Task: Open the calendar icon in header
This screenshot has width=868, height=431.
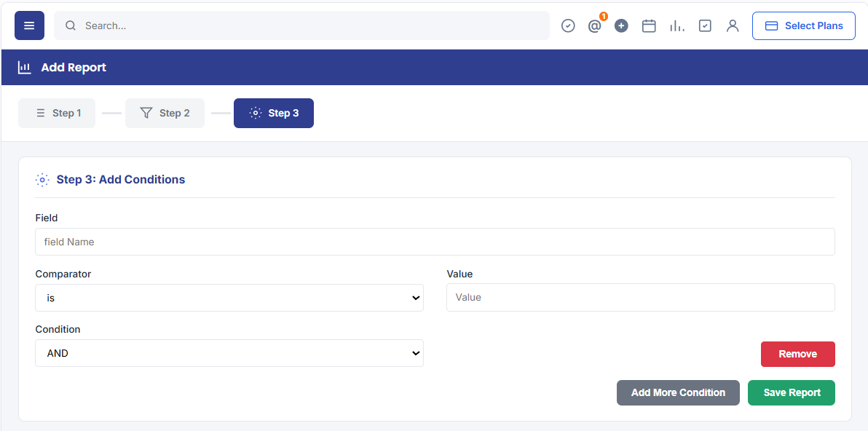Action: [x=649, y=25]
